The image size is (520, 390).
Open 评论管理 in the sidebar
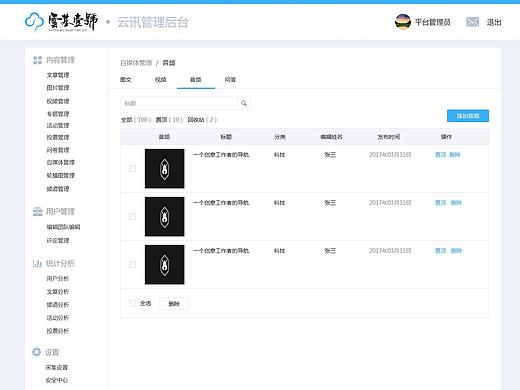coord(58,240)
